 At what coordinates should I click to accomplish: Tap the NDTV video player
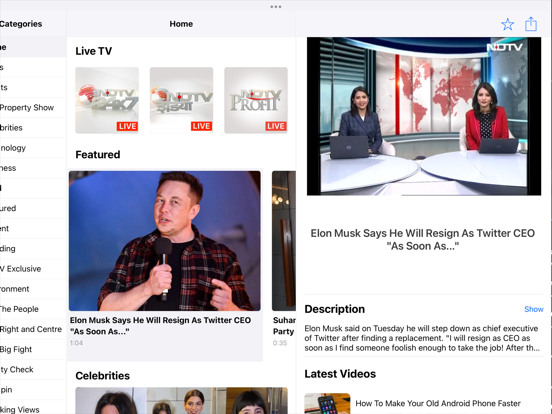point(424,116)
